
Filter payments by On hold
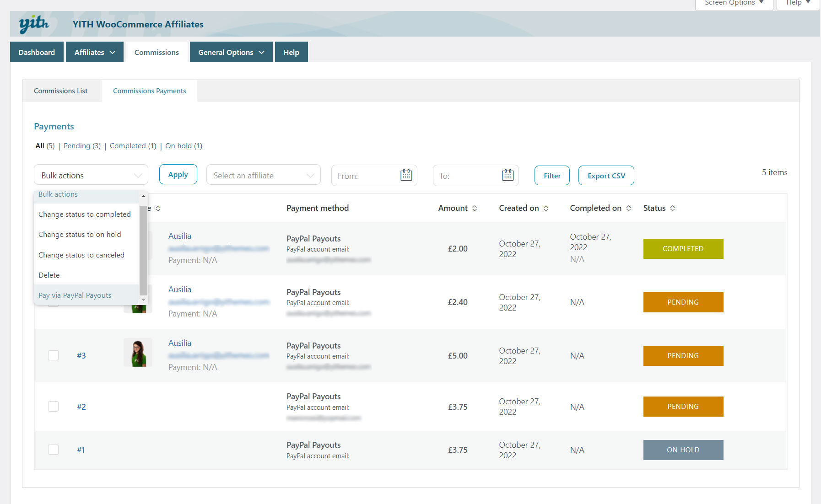(x=178, y=145)
